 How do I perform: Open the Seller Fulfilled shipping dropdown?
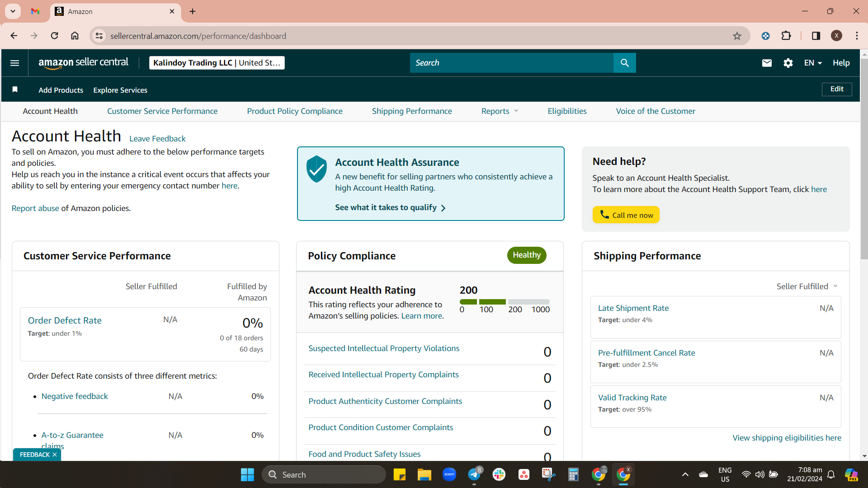[x=807, y=286]
